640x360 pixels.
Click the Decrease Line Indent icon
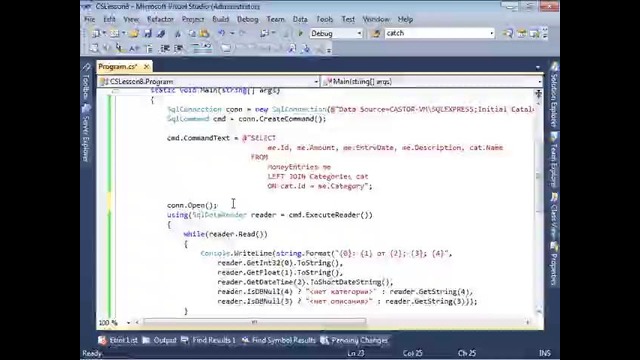(164, 49)
